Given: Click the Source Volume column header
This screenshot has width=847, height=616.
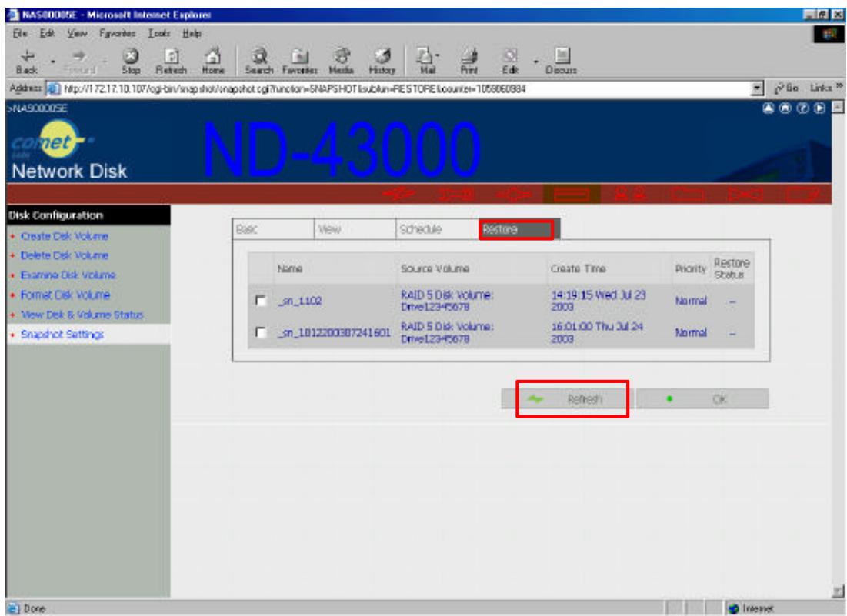Looking at the screenshot, I should click(435, 268).
